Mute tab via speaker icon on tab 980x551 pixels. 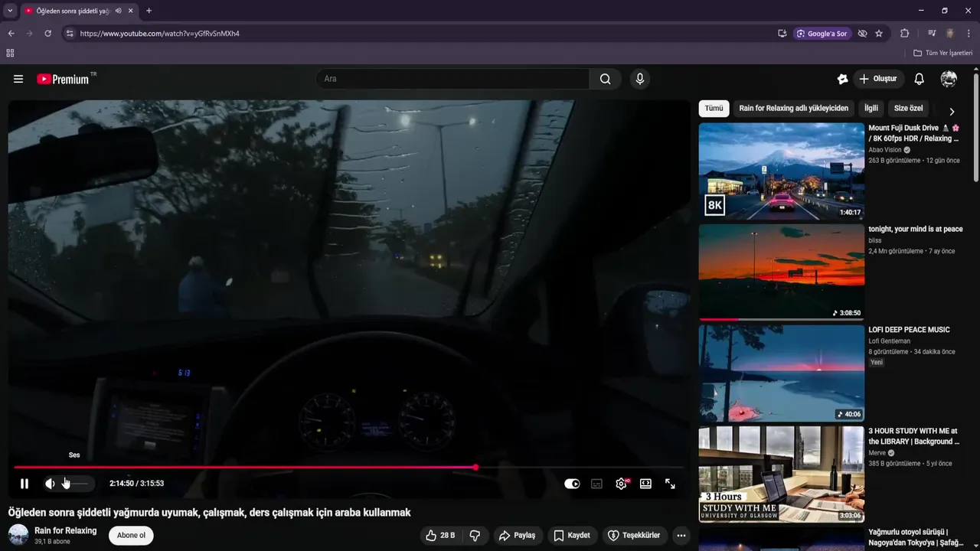point(118,11)
